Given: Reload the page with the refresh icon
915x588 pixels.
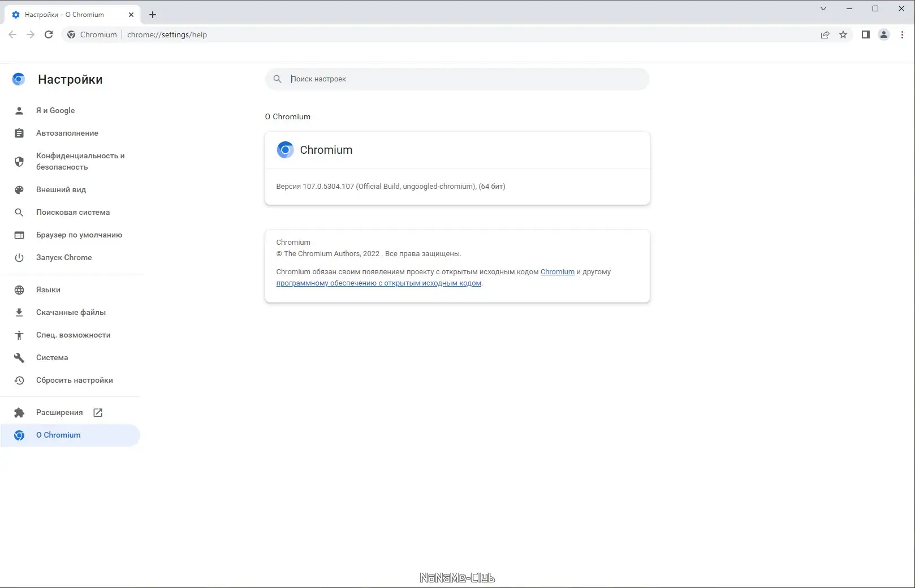Looking at the screenshot, I should point(48,34).
